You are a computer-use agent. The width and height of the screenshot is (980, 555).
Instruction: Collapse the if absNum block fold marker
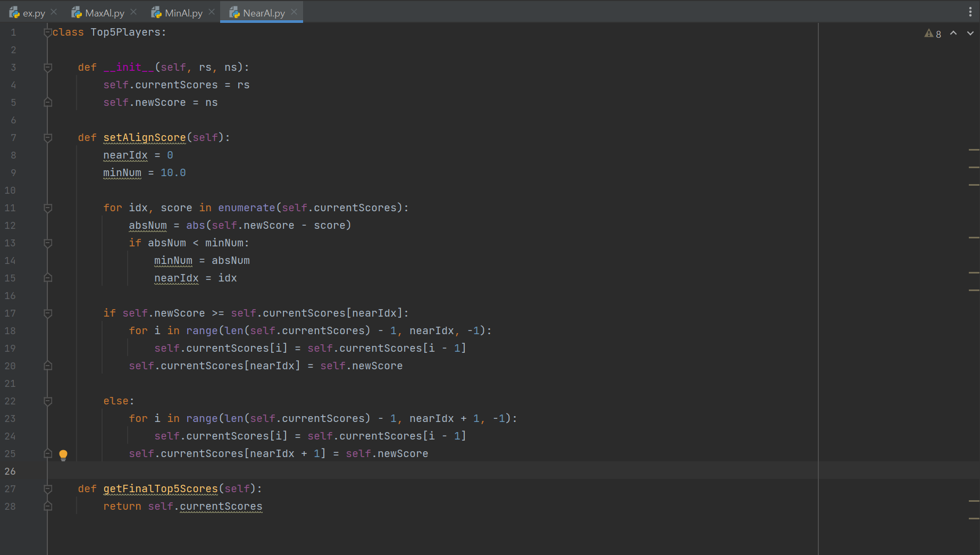tap(48, 243)
